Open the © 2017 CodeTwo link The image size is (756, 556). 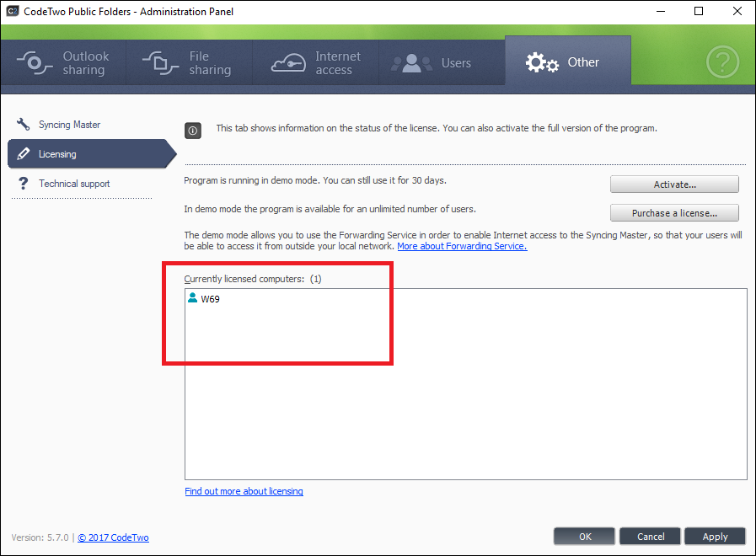(x=113, y=537)
